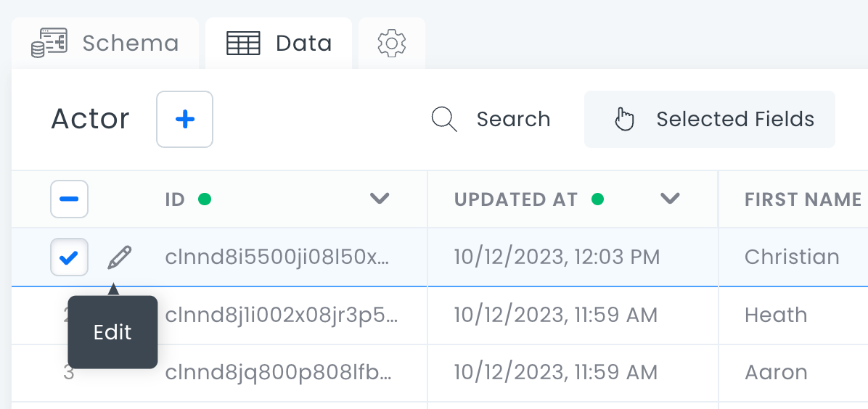Image resolution: width=868 pixels, height=409 pixels.
Task: Select the Data tab
Action: tap(303, 44)
